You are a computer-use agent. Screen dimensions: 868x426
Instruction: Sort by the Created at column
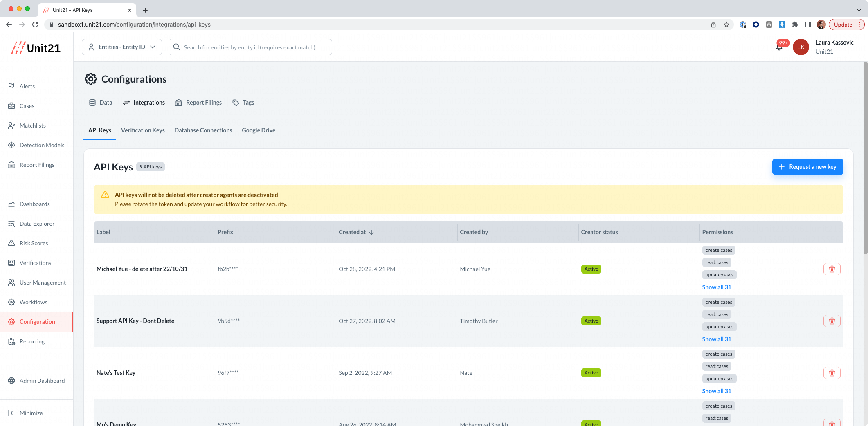356,232
